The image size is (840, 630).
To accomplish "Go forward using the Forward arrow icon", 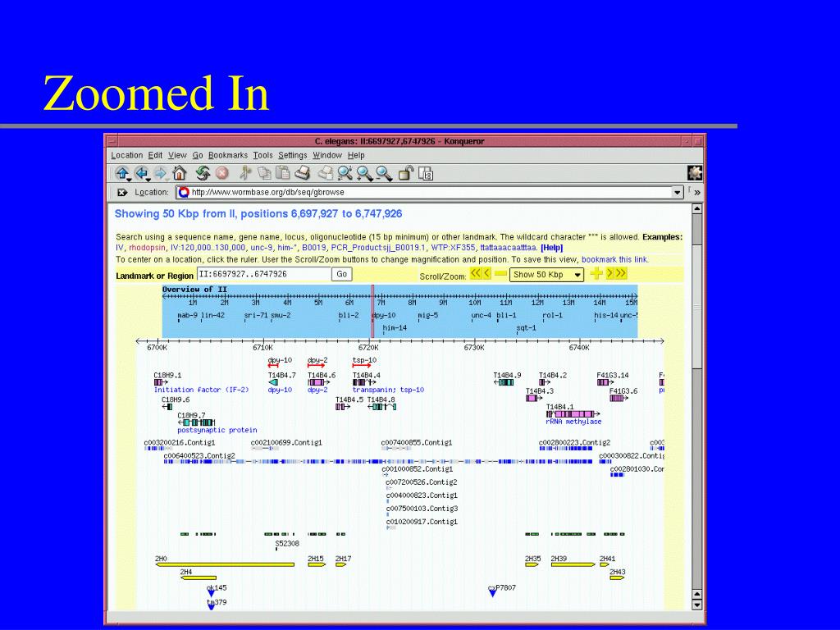I will 160,174.
